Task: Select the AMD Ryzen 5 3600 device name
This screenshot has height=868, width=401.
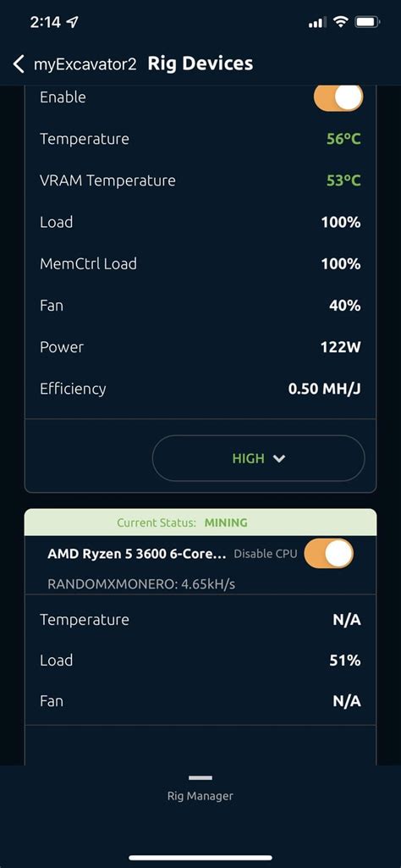Action: point(136,554)
